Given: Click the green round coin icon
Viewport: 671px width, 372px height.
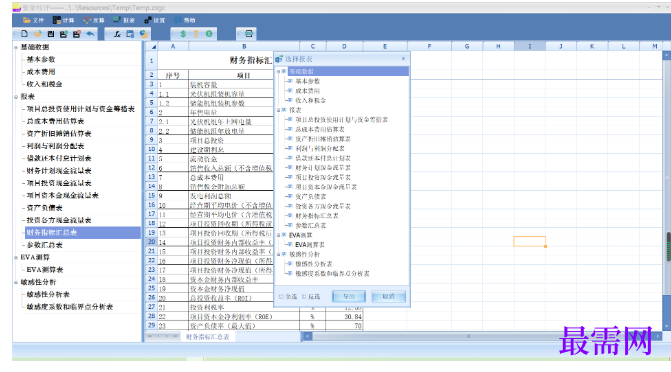Looking at the screenshot, I should coord(209,34).
